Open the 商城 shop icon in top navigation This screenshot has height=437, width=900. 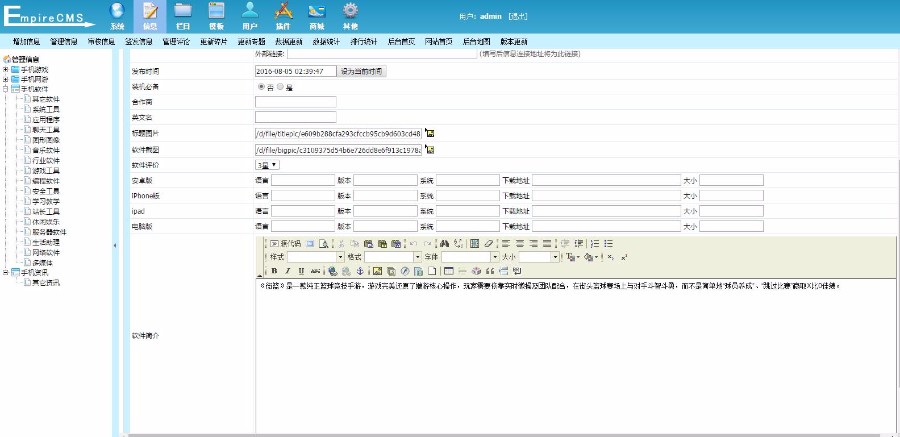(317, 11)
